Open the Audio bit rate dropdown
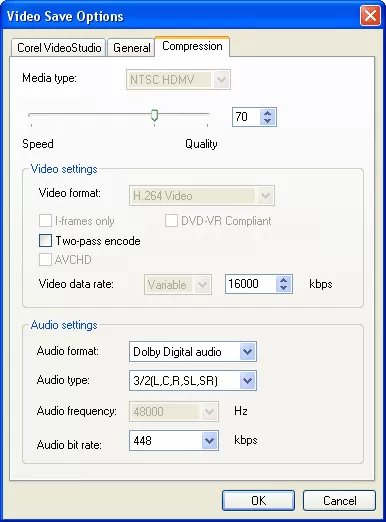This screenshot has height=522, width=386. (174, 441)
